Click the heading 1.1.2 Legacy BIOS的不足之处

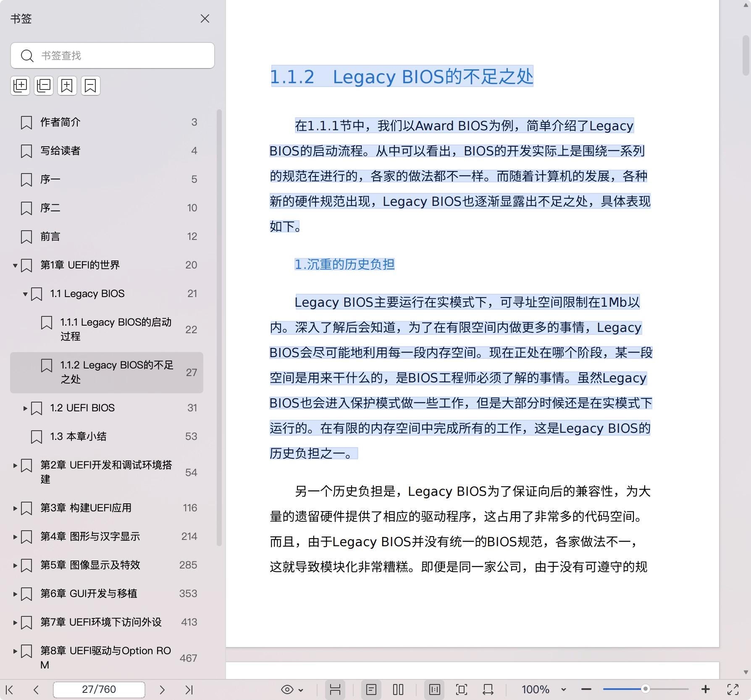coord(402,76)
